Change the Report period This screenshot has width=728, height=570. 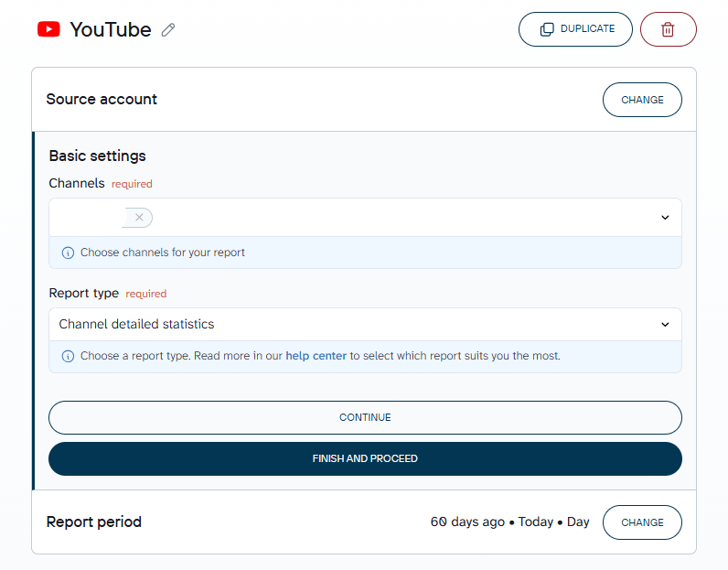coord(642,522)
